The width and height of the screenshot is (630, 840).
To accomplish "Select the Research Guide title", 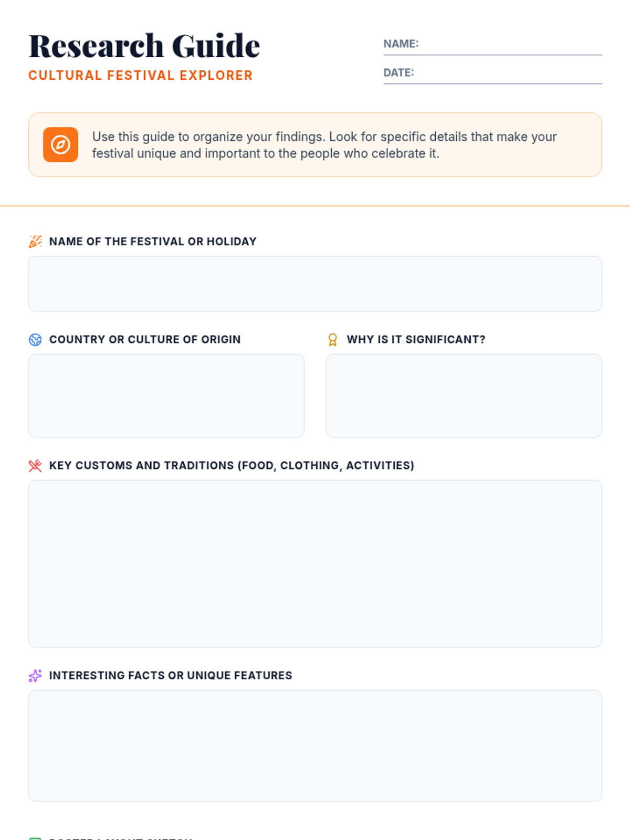I will point(144,46).
